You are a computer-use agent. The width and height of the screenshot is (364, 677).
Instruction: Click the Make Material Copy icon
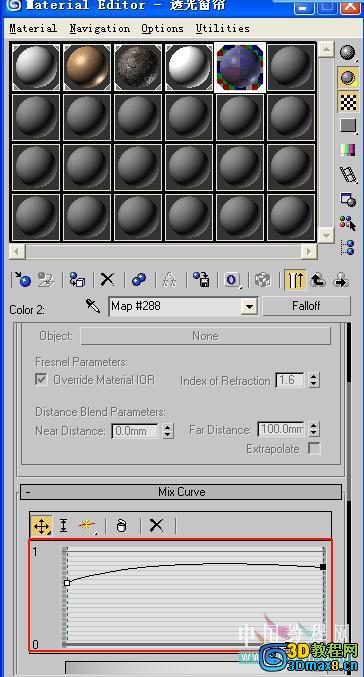click(x=139, y=280)
